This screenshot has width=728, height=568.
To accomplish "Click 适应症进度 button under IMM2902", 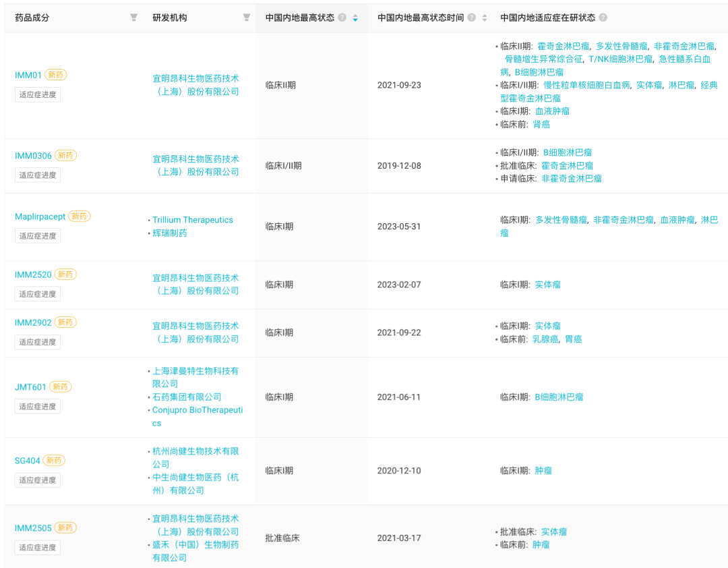I will pos(38,342).
